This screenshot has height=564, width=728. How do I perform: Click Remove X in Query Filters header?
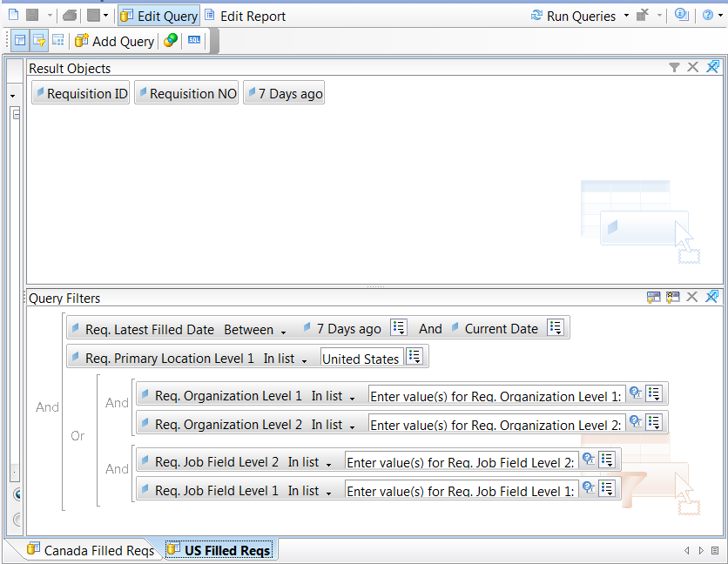[x=691, y=297]
